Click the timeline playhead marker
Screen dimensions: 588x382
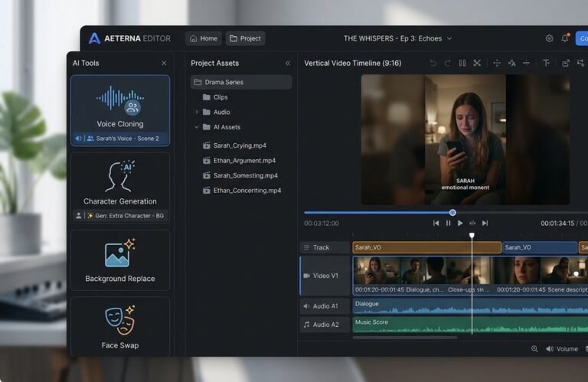pos(472,236)
